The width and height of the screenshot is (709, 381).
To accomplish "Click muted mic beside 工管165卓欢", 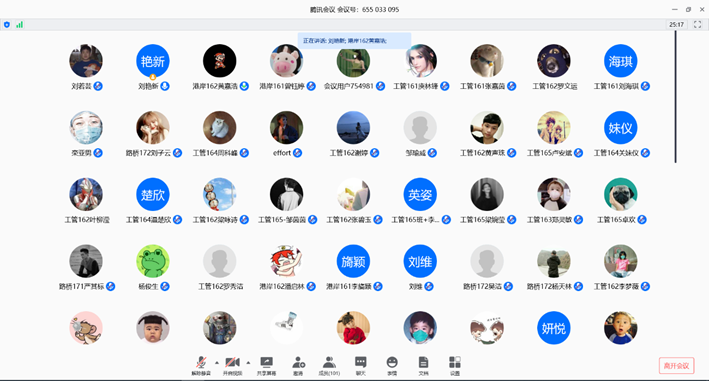I will click(x=642, y=220).
